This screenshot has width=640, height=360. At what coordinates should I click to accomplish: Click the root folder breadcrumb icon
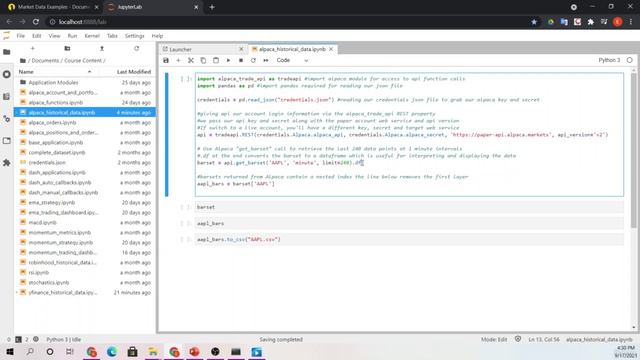pyautogui.click(x=23, y=60)
